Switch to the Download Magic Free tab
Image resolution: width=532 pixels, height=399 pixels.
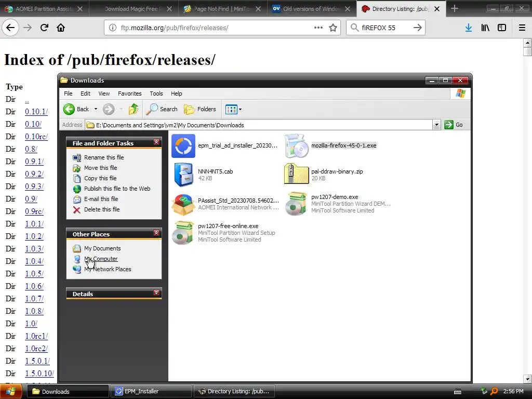tap(134, 9)
